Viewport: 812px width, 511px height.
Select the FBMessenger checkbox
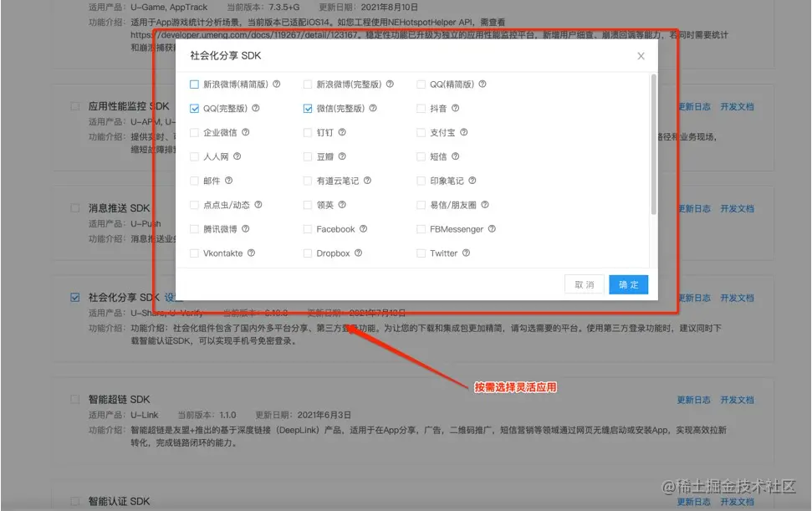coord(421,229)
